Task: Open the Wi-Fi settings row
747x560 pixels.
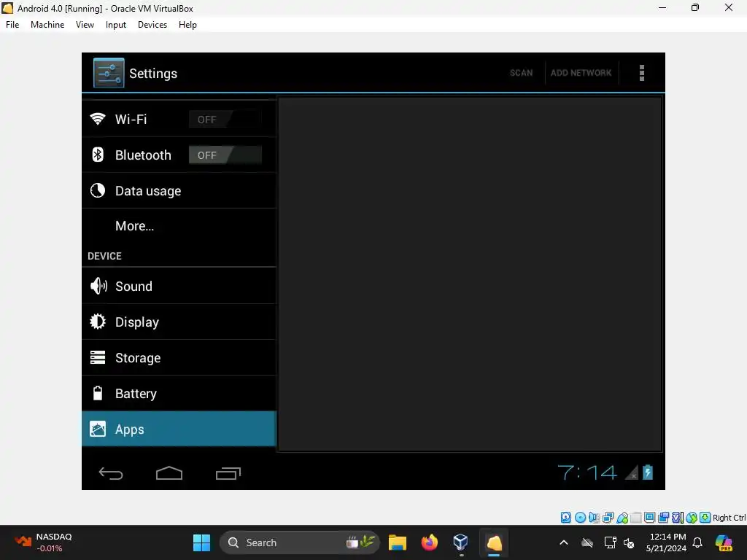Action: (x=179, y=119)
